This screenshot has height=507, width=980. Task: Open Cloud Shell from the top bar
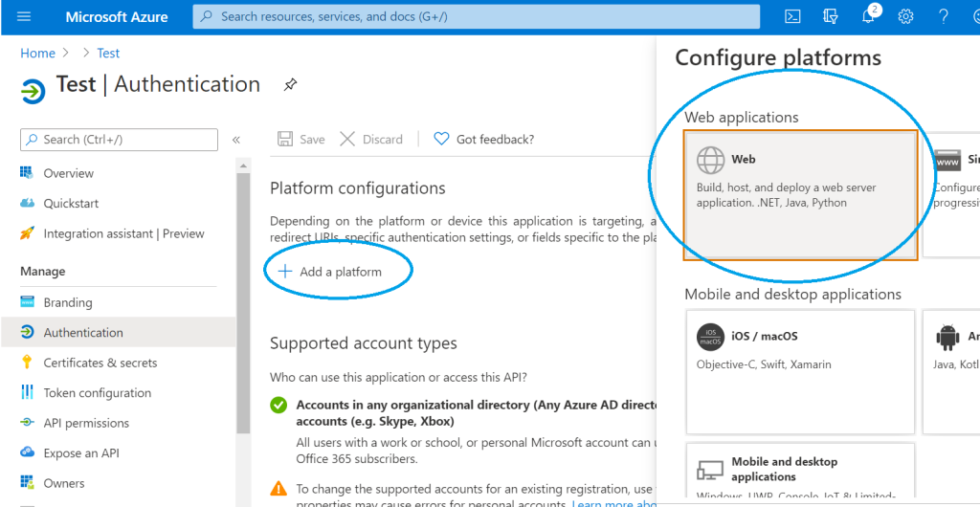click(x=793, y=17)
